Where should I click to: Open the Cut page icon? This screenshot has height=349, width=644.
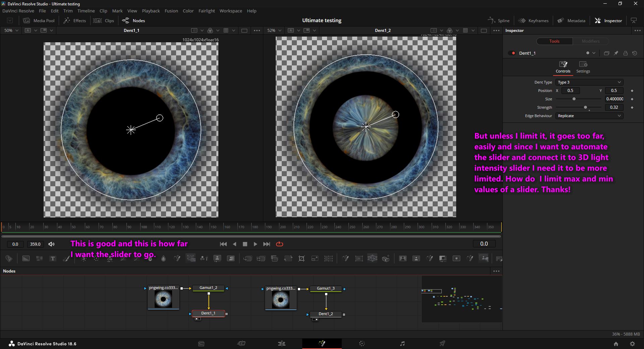point(241,343)
